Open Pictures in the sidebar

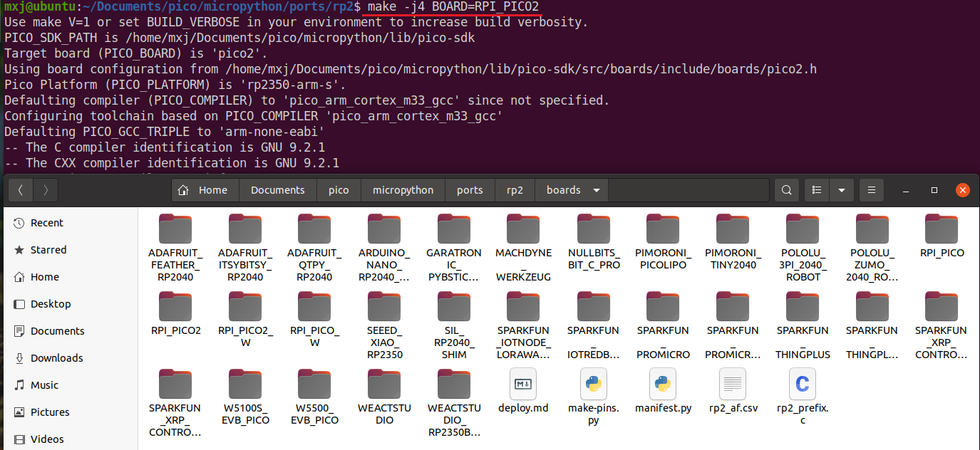point(69,412)
